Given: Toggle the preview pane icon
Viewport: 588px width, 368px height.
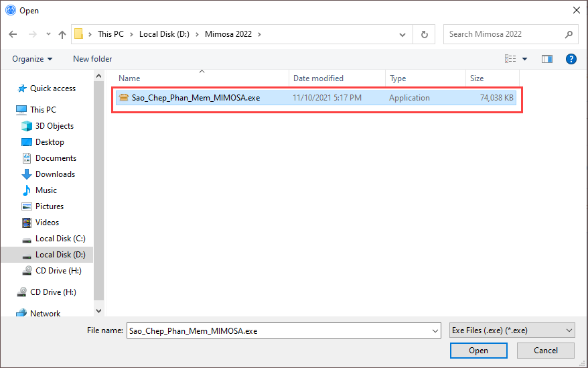Looking at the screenshot, I should coord(546,59).
